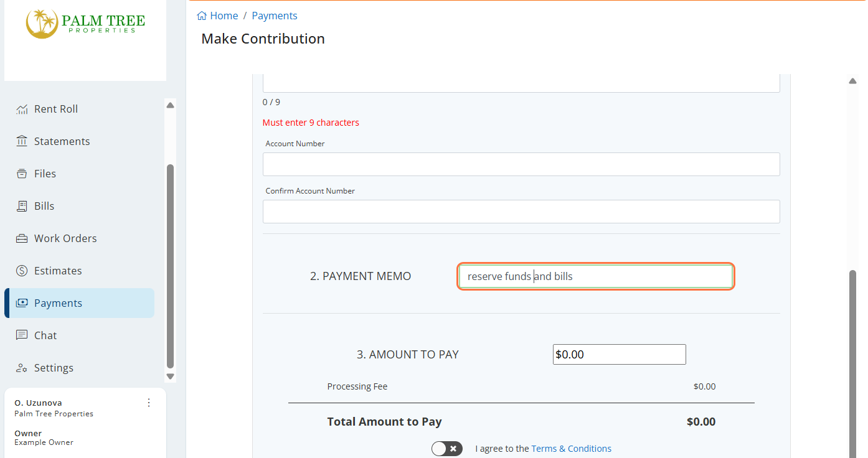Click the sidebar scroll-down arrow
Screen dimensions: 868x458
coord(170,376)
